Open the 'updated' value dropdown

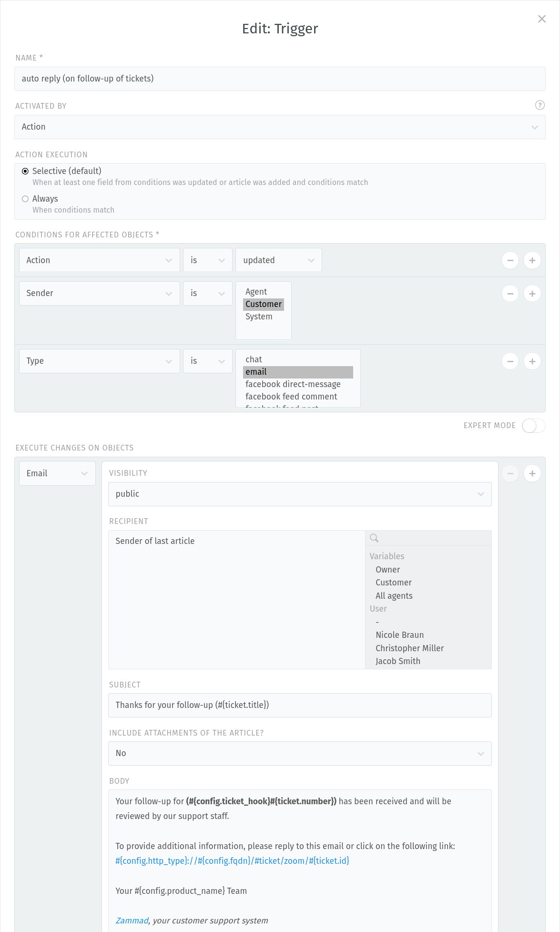click(279, 260)
